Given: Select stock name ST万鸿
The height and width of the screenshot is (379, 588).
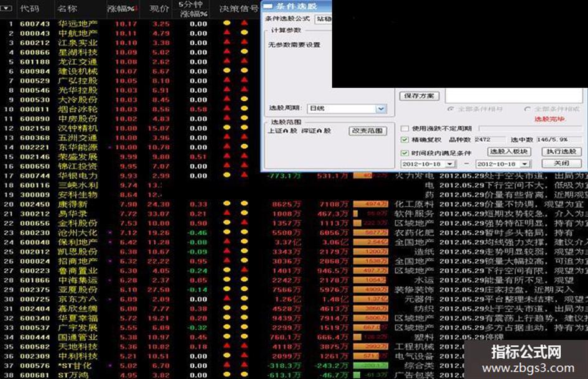Looking at the screenshot, I should point(73,375).
